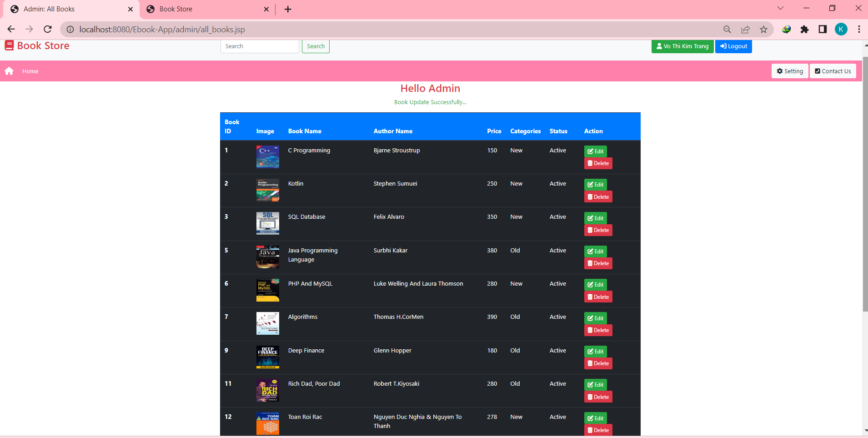Click the Rich Dad, Poor Dad cover thumbnail
This screenshot has width=868, height=438.
267,390
